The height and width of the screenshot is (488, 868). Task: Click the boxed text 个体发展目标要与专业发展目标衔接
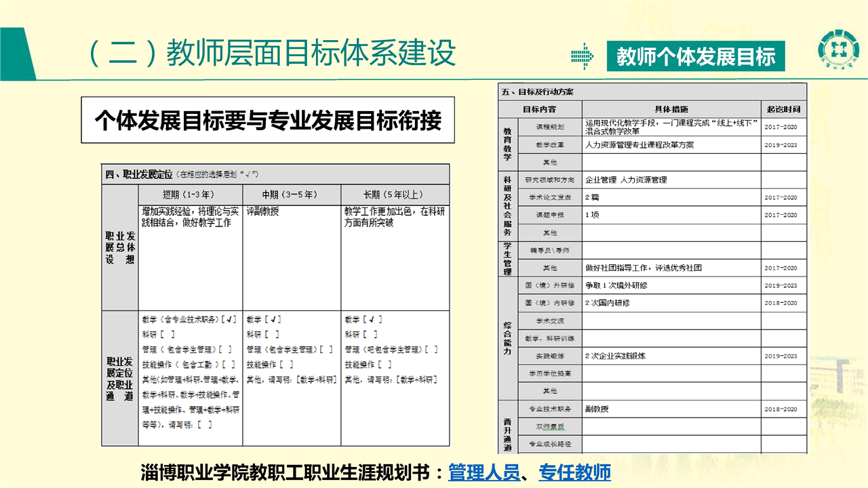268,120
